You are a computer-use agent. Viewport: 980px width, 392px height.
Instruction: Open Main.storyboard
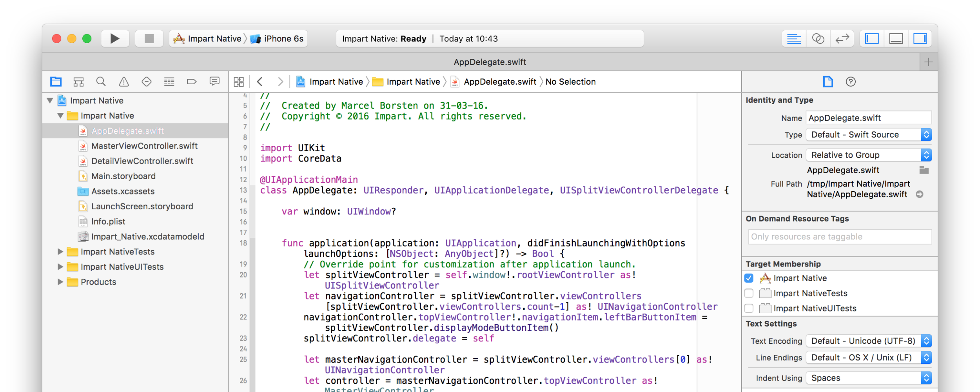point(135,176)
